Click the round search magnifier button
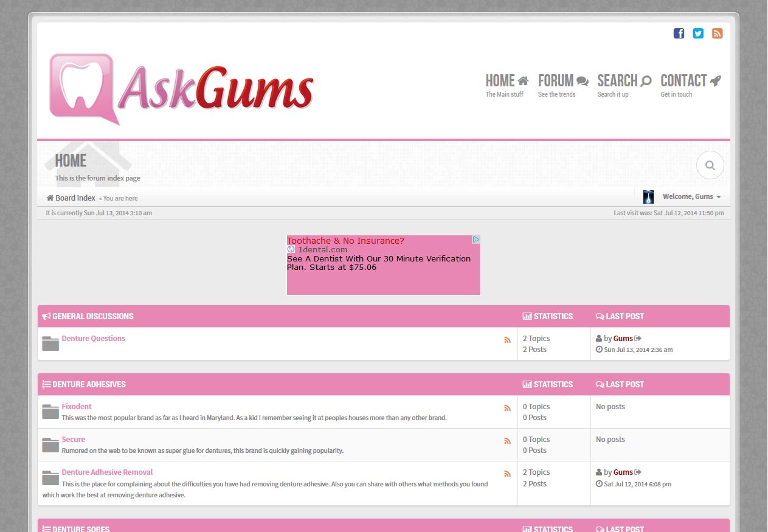The image size is (768, 532). tap(710, 165)
